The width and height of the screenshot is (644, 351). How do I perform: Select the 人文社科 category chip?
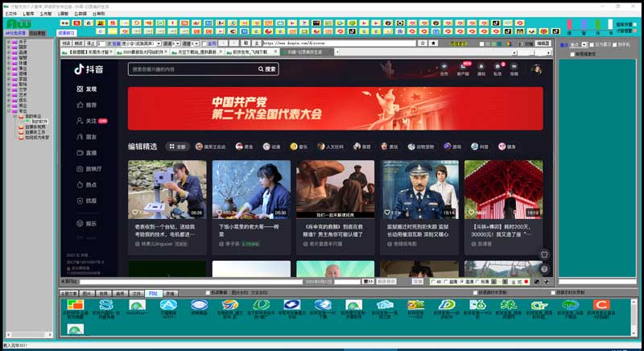[330, 147]
